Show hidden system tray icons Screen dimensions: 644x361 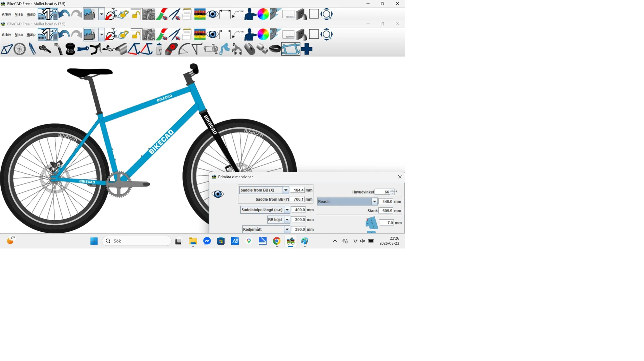pyautogui.click(x=335, y=241)
